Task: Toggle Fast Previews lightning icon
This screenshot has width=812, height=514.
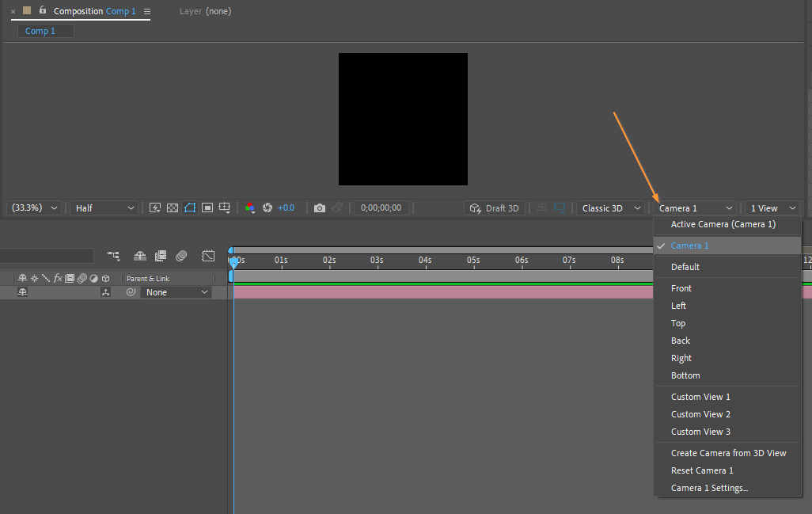Action: [155, 208]
